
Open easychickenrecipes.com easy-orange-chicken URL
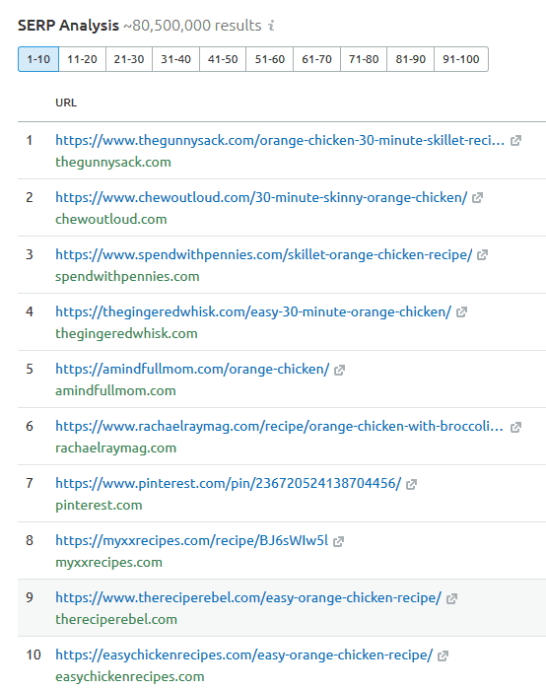tap(244, 655)
